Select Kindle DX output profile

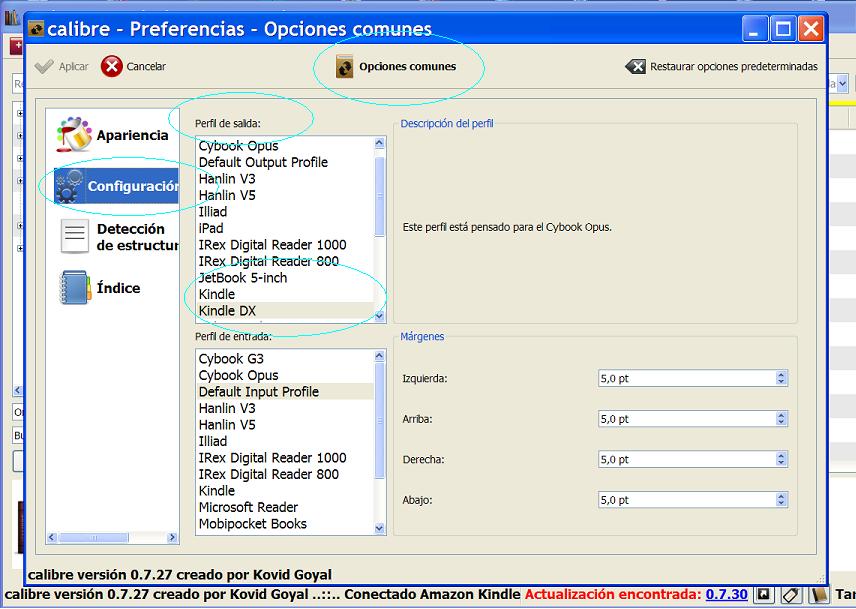tap(284, 311)
